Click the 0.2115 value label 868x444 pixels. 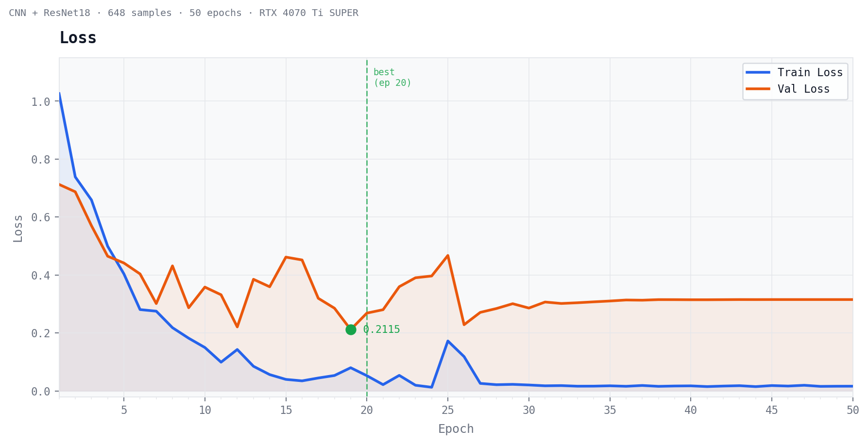coord(382,330)
